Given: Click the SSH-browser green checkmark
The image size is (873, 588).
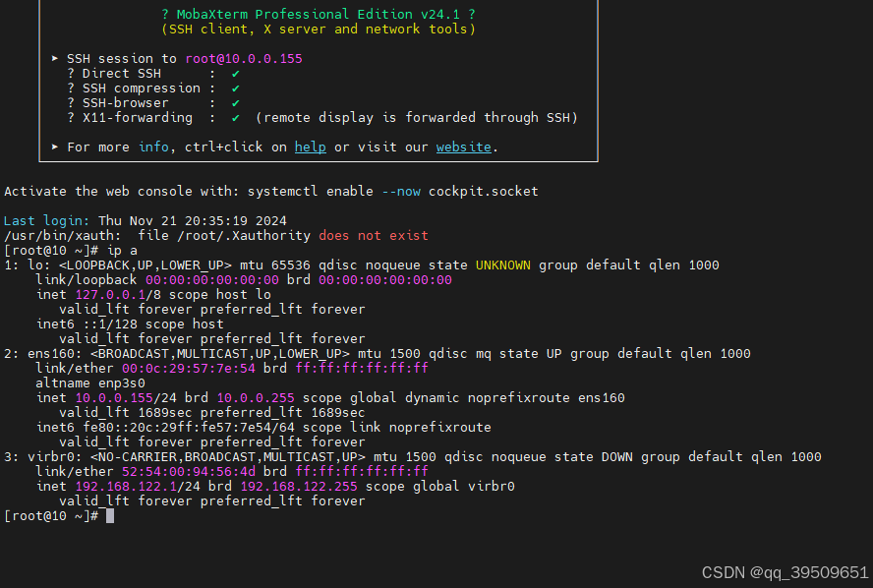Looking at the screenshot, I should pos(236,103).
